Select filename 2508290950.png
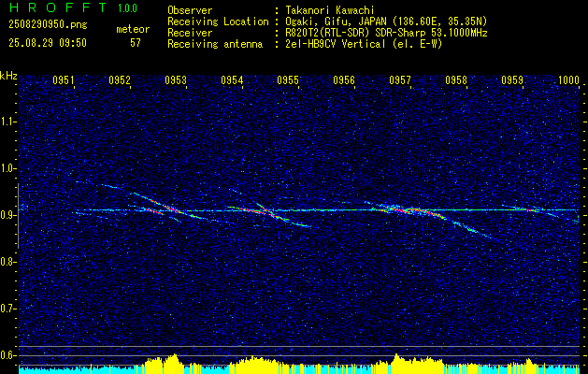This screenshot has width=588, height=374. click(x=48, y=24)
